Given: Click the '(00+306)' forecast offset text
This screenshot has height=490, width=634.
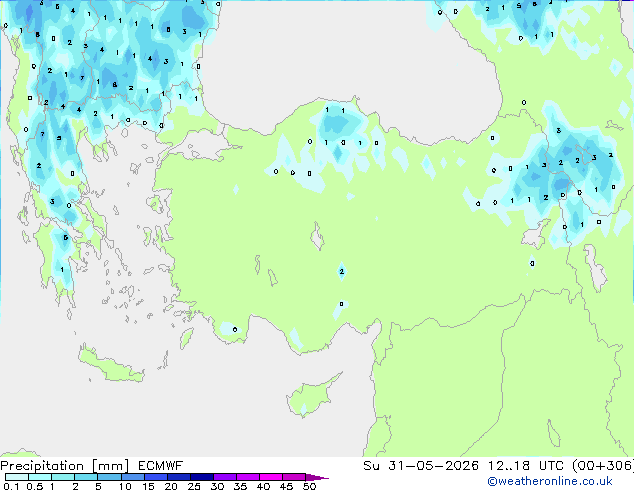Looking at the screenshot, I should tap(603, 466).
